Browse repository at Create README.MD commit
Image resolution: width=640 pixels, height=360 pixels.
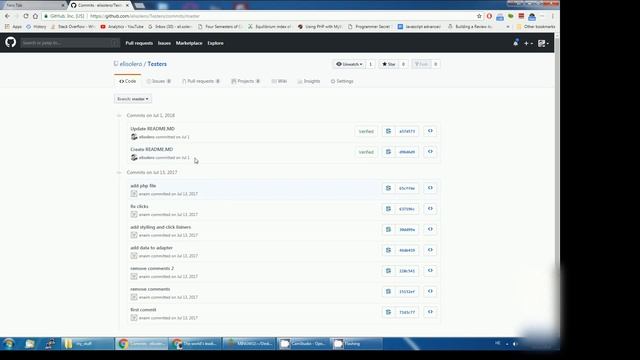coord(430,152)
